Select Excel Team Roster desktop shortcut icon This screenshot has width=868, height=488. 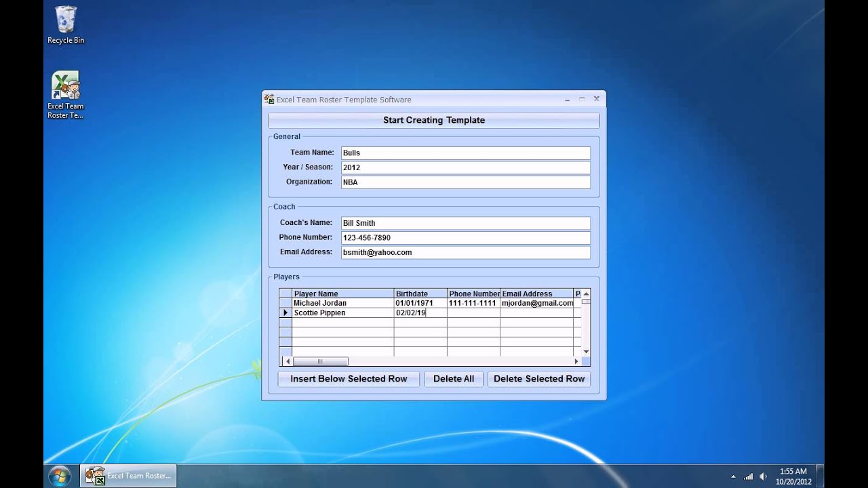point(66,95)
